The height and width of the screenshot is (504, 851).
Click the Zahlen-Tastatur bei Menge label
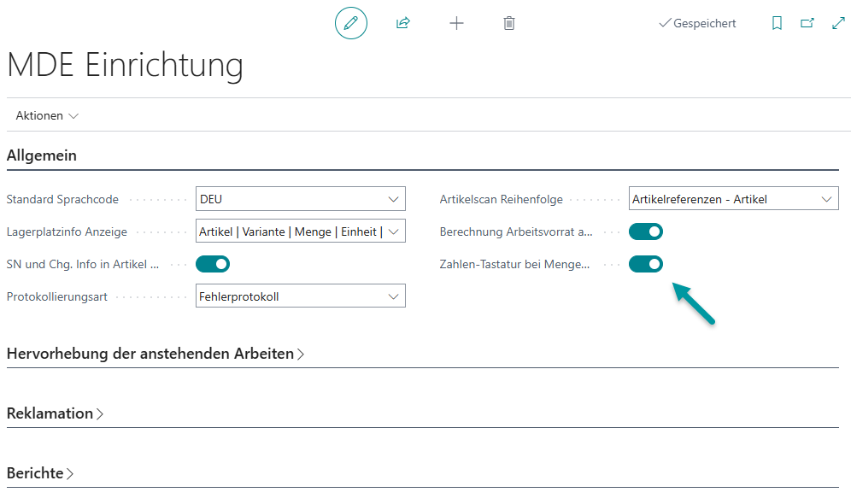[x=514, y=264]
